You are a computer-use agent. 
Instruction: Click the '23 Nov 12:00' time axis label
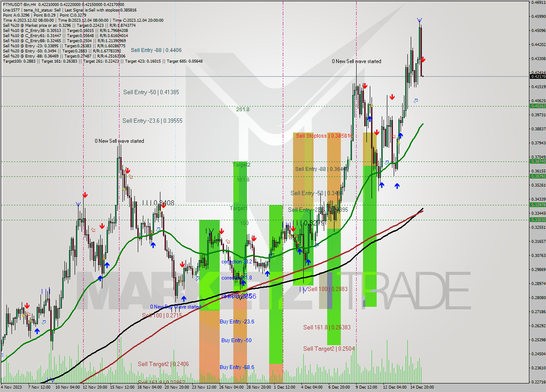(x=203, y=387)
